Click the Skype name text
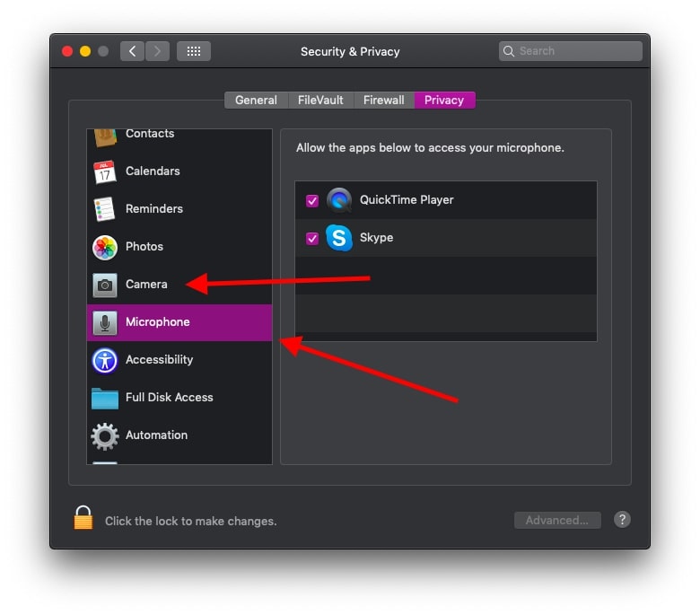The width and height of the screenshot is (700, 615). [x=376, y=238]
